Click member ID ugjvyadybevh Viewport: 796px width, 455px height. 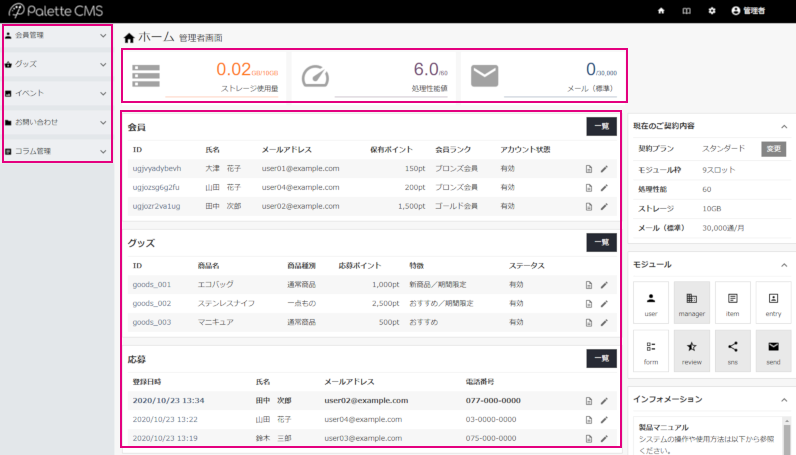tap(157, 169)
